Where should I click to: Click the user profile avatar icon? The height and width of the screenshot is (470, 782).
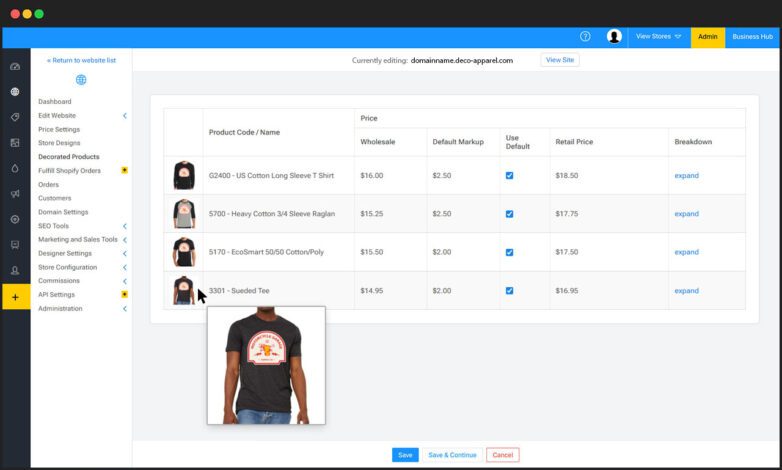(614, 37)
